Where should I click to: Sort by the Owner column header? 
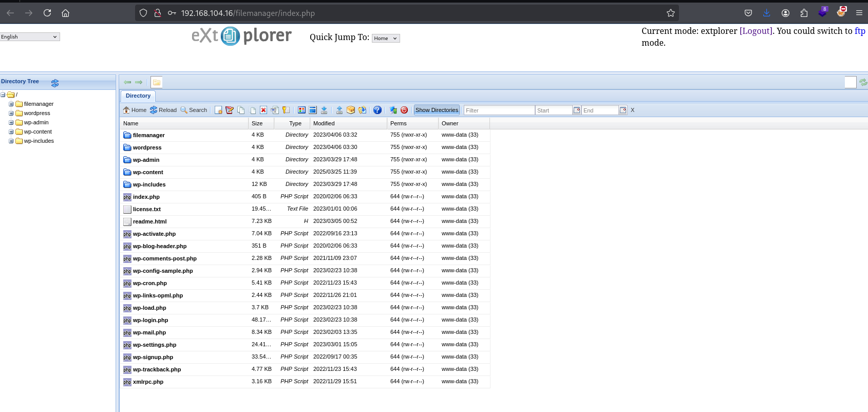pyautogui.click(x=464, y=123)
